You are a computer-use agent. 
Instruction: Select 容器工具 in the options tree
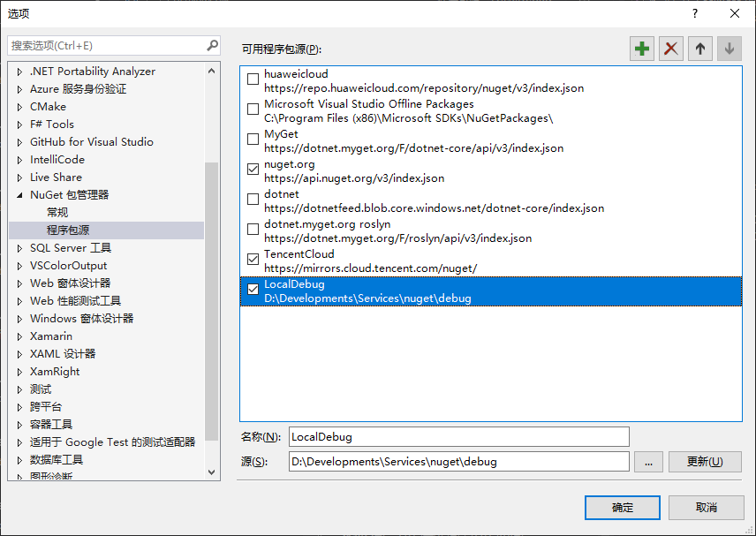(x=51, y=425)
